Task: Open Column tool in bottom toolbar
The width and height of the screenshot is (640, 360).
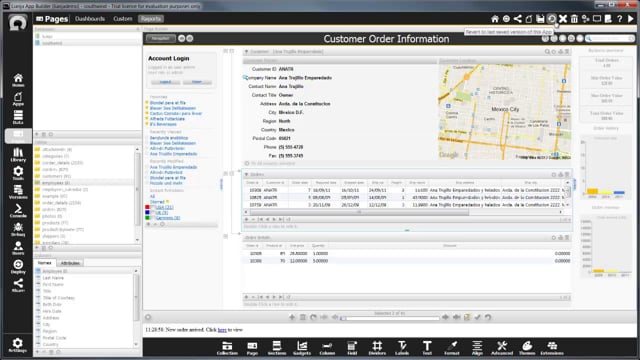Action: tap(327, 348)
